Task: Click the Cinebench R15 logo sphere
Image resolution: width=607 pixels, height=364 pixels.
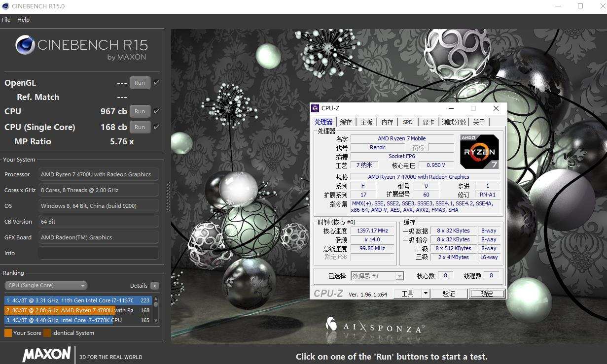Action: [x=25, y=45]
